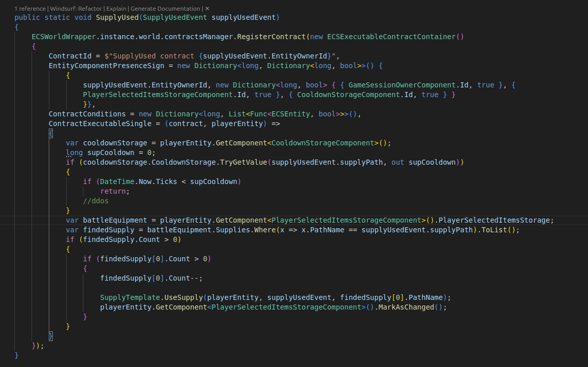Image resolution: width=588 pixels, height=367 pixels.
Task: Click 'CooldownStorageComponent' inside GetComponent generic
Action: [x=323, y=143]
